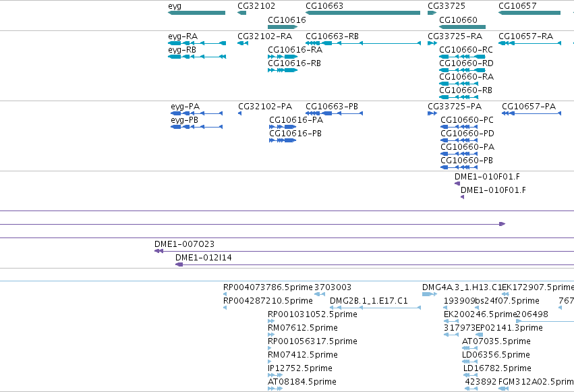Click the CG10616 gene feature
This screenshot has height=392, width=574.
(283, 27)
